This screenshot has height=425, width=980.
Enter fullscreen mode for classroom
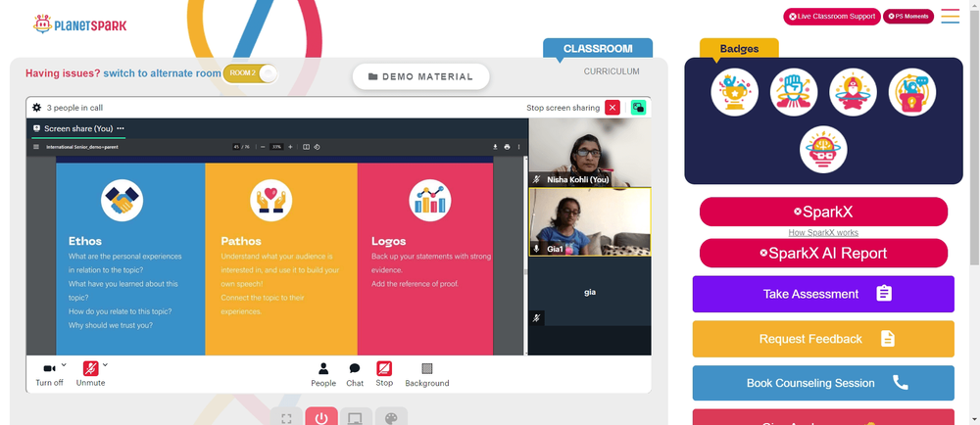point(286,417)
